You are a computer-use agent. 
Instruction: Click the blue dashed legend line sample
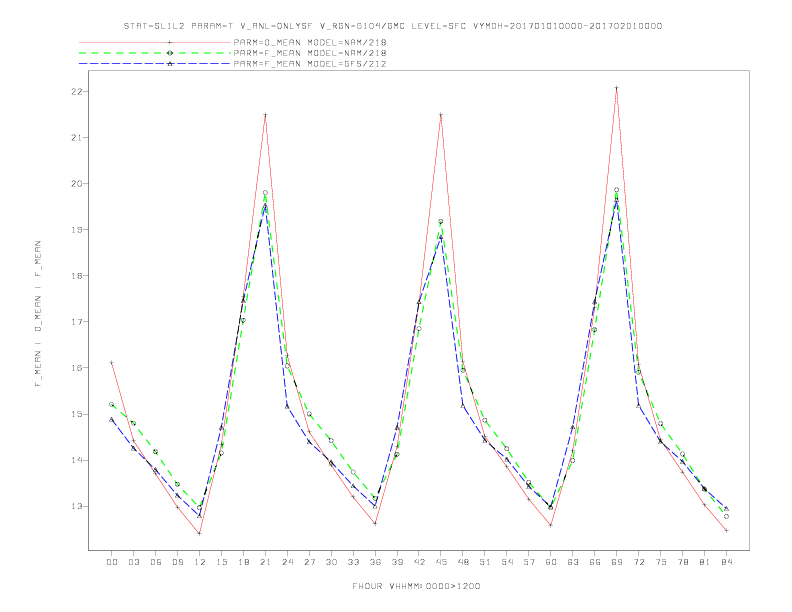(155, 64)
